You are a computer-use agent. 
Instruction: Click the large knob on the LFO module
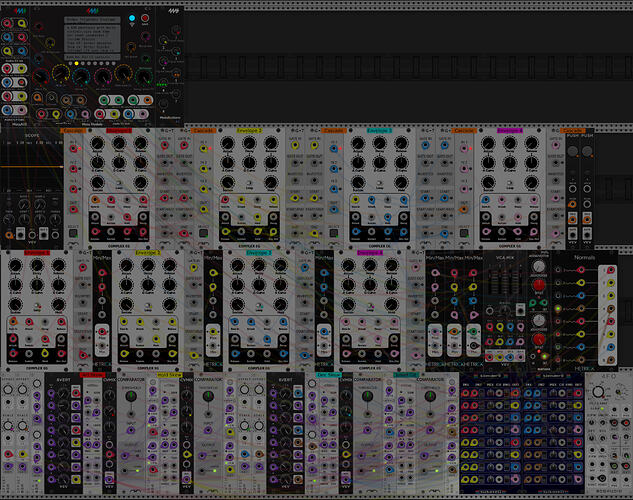598,391
